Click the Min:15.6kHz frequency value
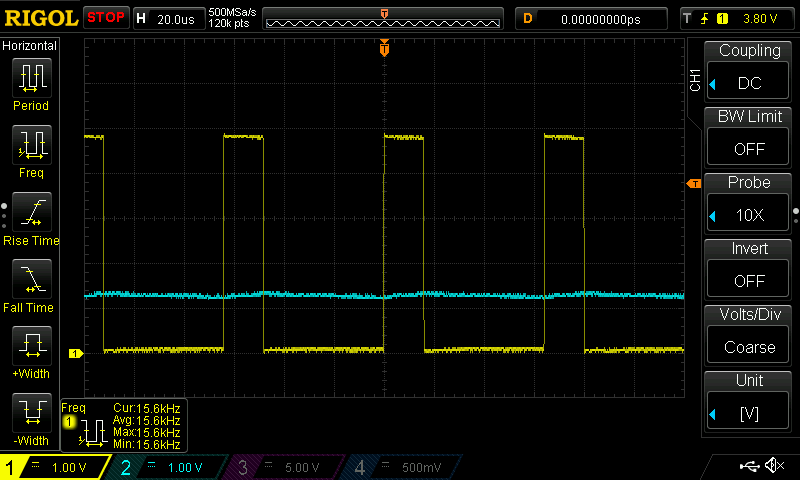Image resolution: width=800 pixels, height=480 pixels. coord(146,444)
